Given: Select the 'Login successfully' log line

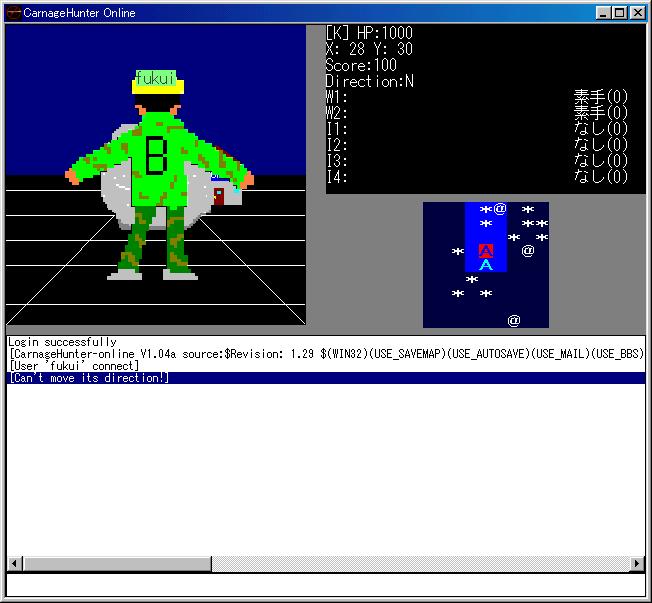Looking at the screenshot, I should click(x=326, y=342).
